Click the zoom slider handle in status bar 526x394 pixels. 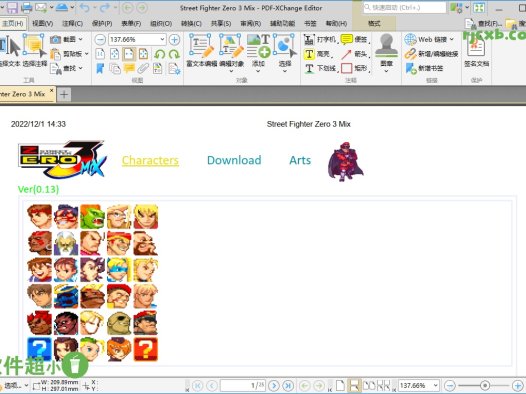[x=484, y=386]
